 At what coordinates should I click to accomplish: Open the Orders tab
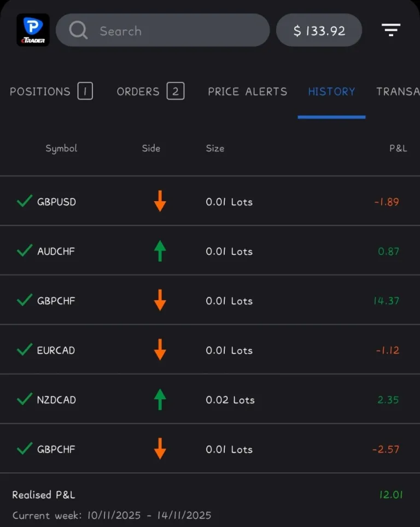(150, 91)
